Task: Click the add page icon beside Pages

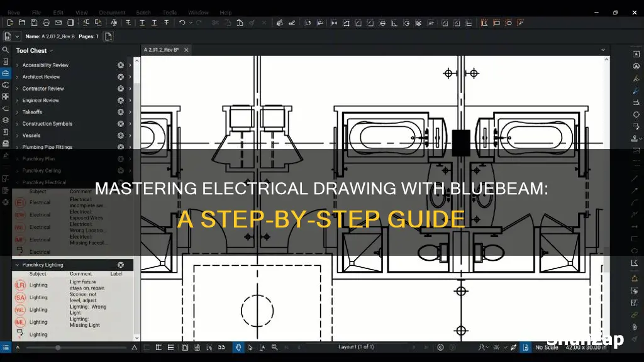Action: coord(108,36)
